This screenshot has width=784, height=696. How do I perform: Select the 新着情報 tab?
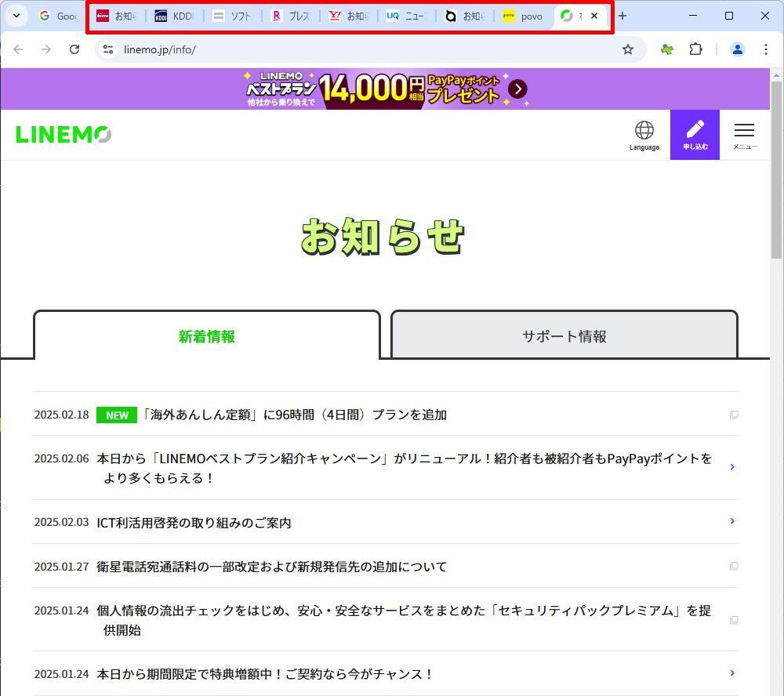click(207, 336)
